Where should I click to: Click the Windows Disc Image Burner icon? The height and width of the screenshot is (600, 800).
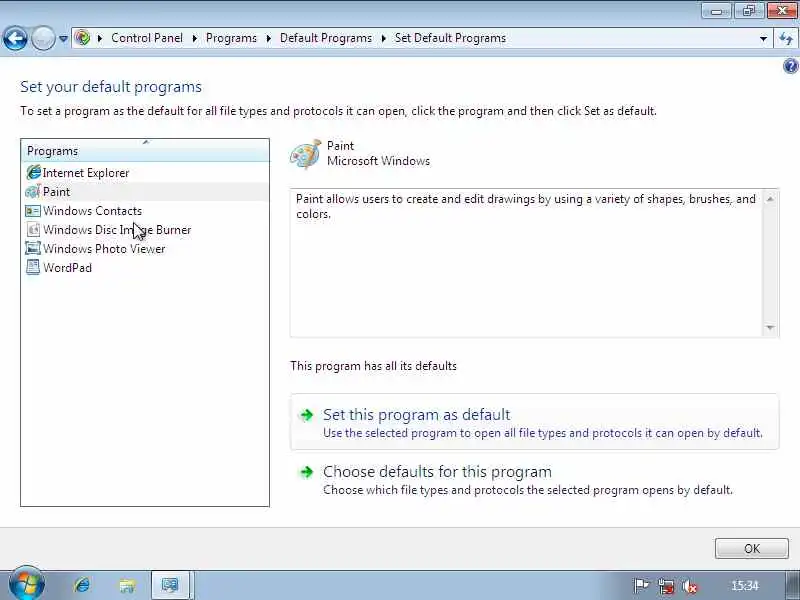tap(33, 230)
